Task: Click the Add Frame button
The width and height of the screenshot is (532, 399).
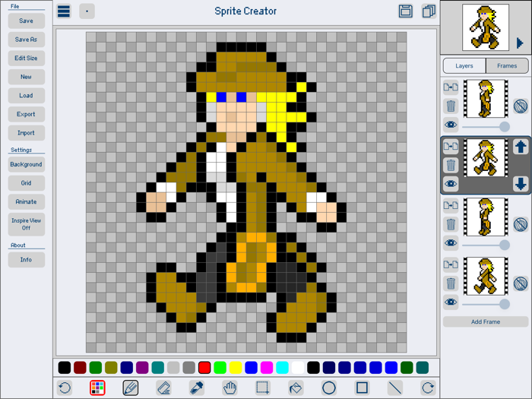Action: [x=486, y=321]
